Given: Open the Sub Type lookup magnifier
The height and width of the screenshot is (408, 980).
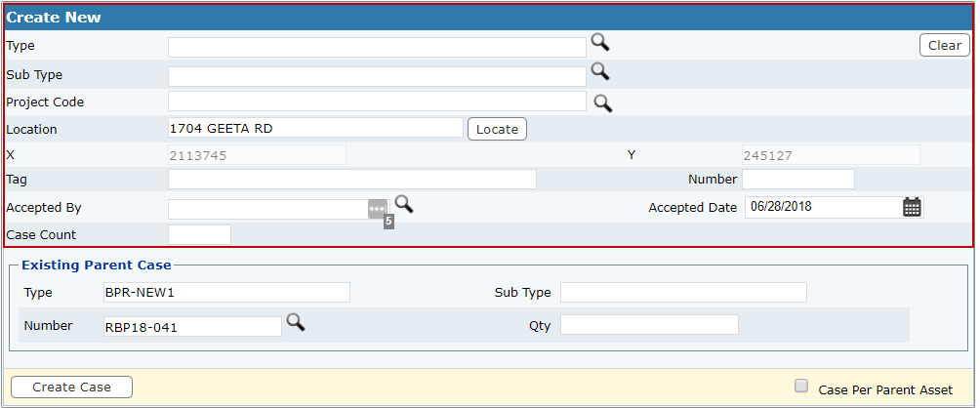Looking at the screenshot, I should (600, 71).
